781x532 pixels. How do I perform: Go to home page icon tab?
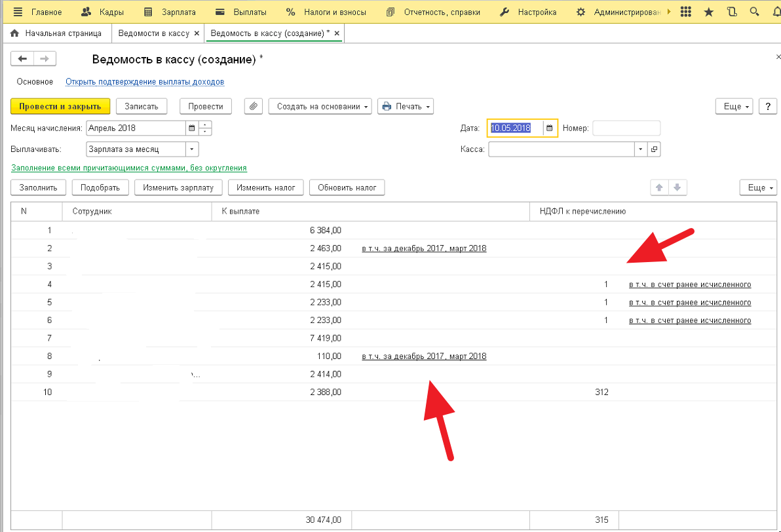point(14,33)
